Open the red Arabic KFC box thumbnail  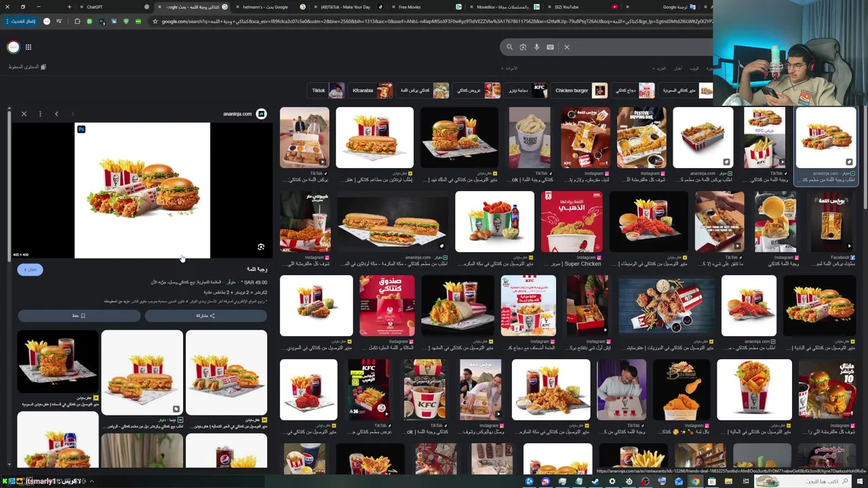[x=387, y=306]
